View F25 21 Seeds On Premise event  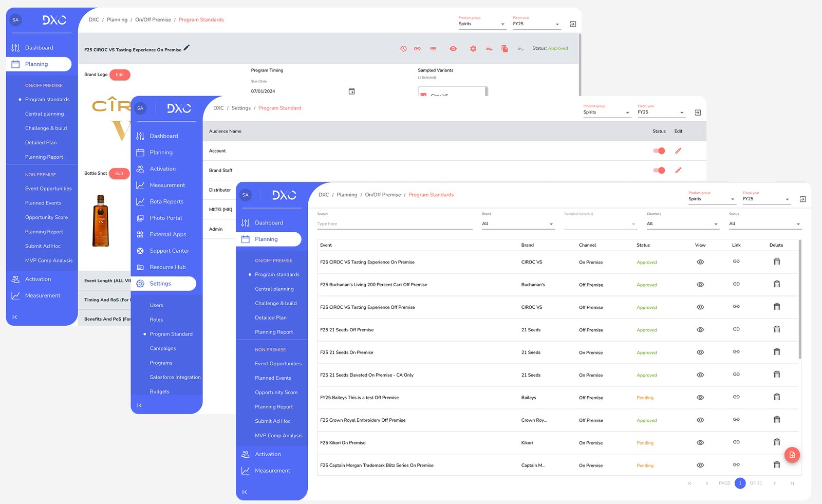pos(700,352)
